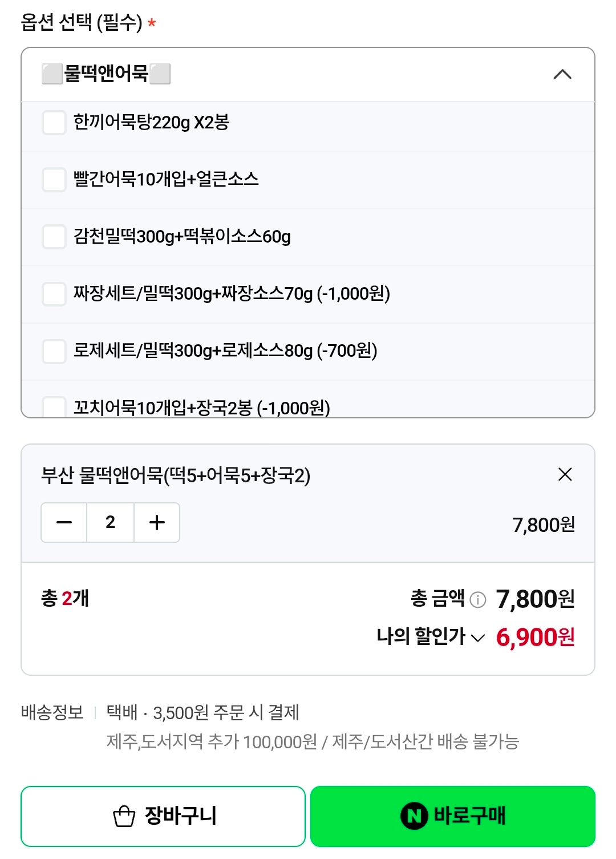Viewport: 616px width, 859px height.
Task: Select 감천밀떡300g+떡볶이소스60g checkbox
Action: pos(54,237)
